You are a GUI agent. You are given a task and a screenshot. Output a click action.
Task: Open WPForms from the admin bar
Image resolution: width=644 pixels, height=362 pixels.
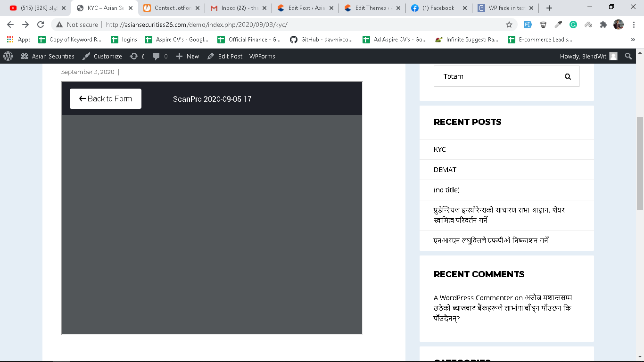[262, 56]
